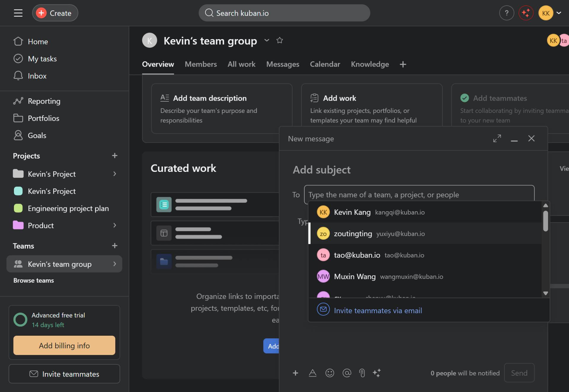Switch to the Knowledge tab
Screen dimensions: 569x392
[x=370, y=64]
